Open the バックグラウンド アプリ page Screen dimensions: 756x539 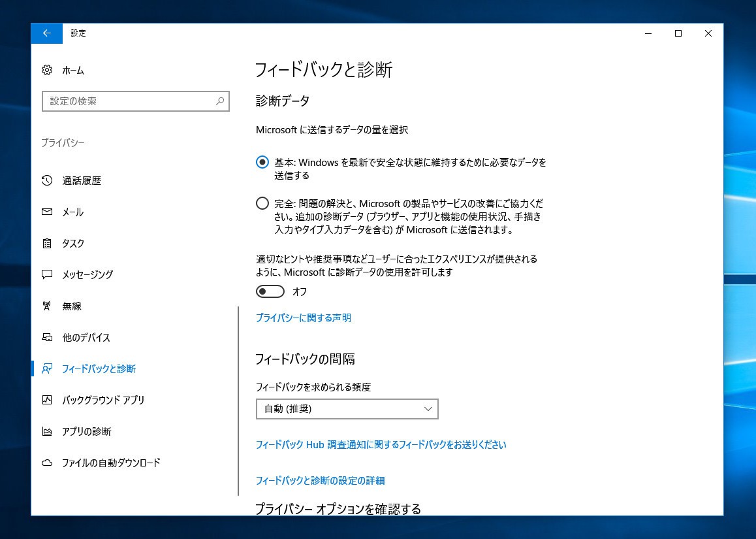point(103,400)
